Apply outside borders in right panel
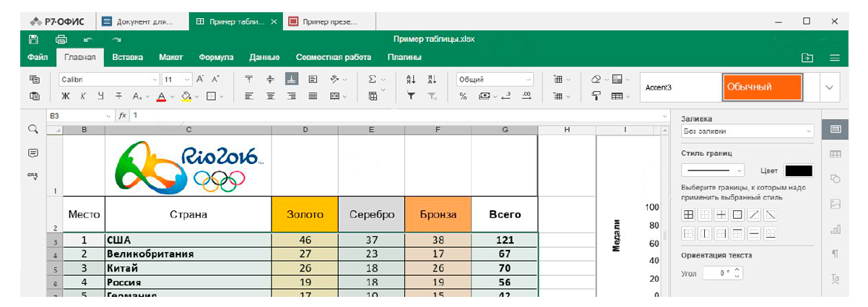The width and height of the screenshot is (868, 307). tap(738, 215)
